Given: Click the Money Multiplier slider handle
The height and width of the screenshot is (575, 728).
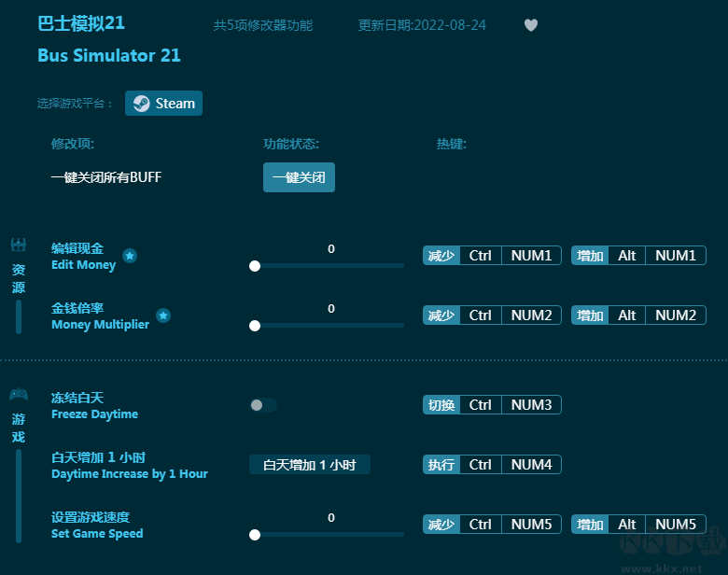Looking at the screenshot, I should 255,326.
